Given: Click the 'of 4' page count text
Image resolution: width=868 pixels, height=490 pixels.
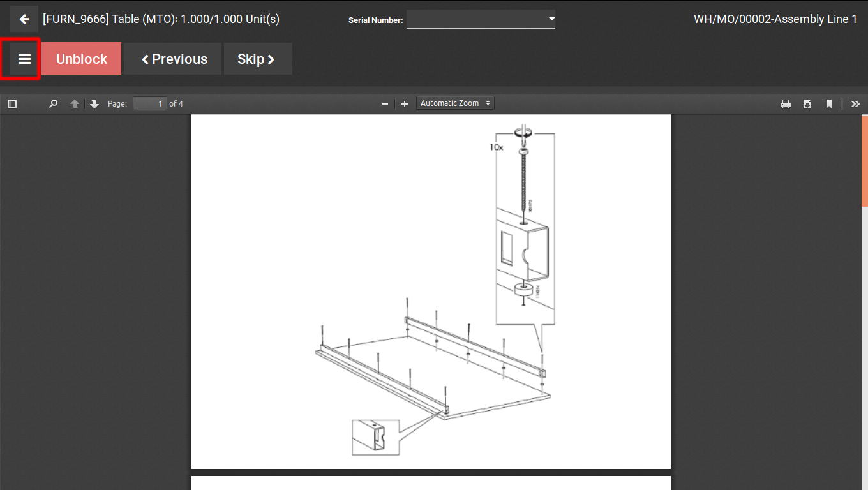Looking at the screenshot, I should pos(176,103).
